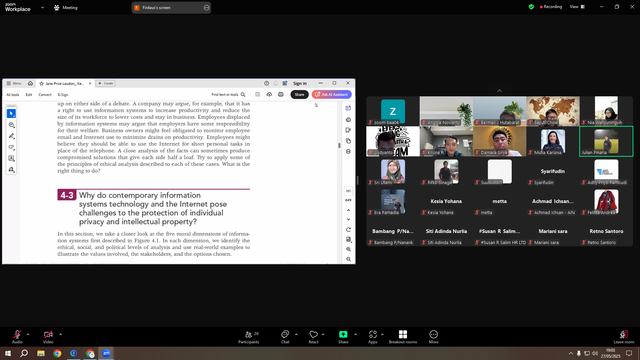Screen dimensions: 640x360
Task: Go to next page with the down chevron
Action: [348, 220]
